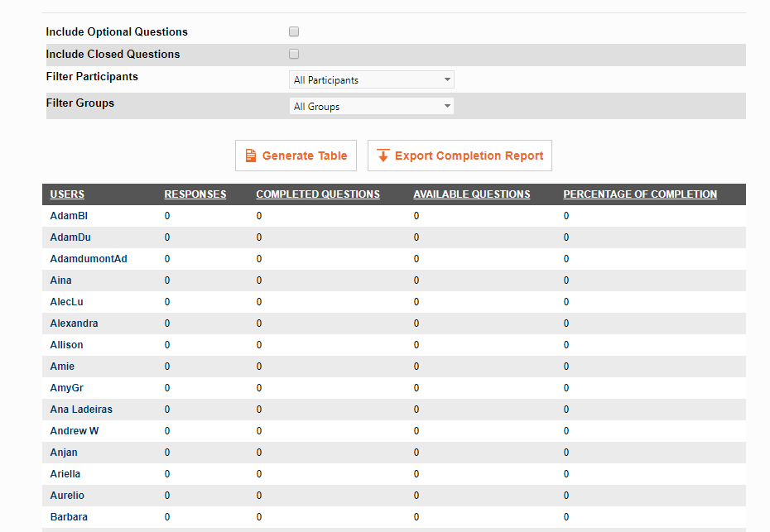Click the document icon on Generate Table
The width and height of the screenshot is (770, 532).
pyautogui.click(x=250, y=156)
